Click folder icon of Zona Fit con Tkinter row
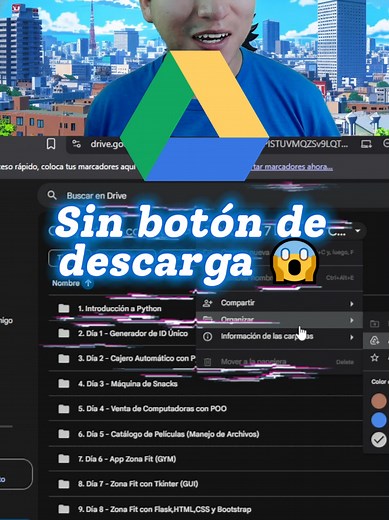 [x=64, y=484]
